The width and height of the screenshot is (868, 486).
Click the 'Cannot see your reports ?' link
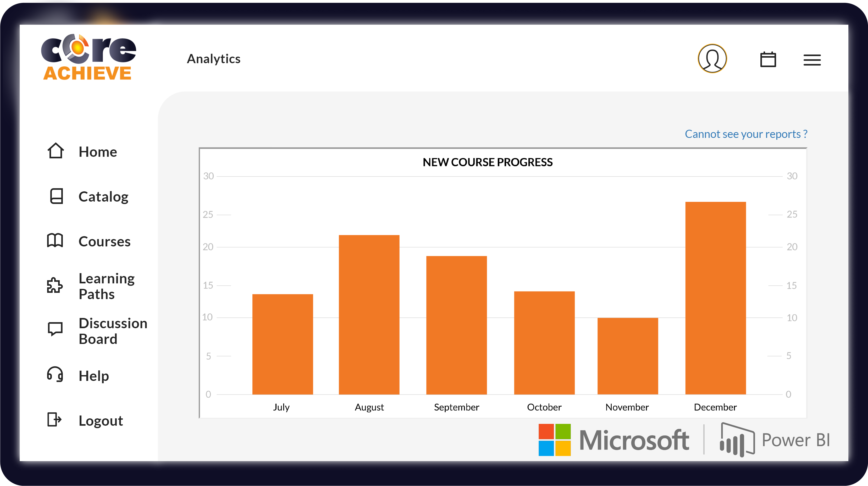pos(746,134)
